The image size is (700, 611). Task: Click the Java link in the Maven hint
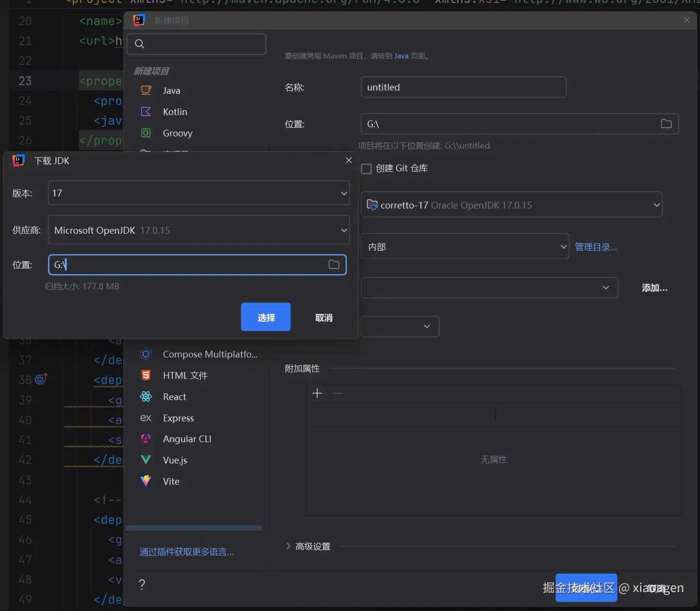(401, 56)
